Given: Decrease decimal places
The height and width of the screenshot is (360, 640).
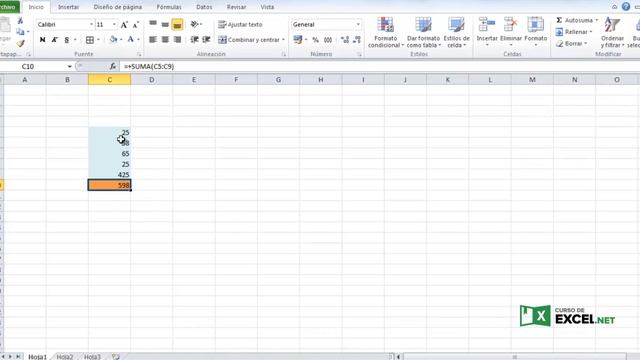Looking at the screenshot, I should click(x=357, y=40).
